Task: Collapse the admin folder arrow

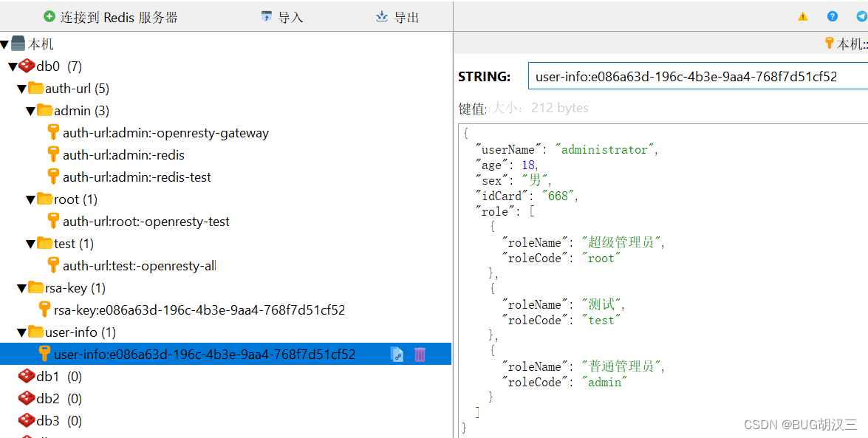Action: [31, 111]
